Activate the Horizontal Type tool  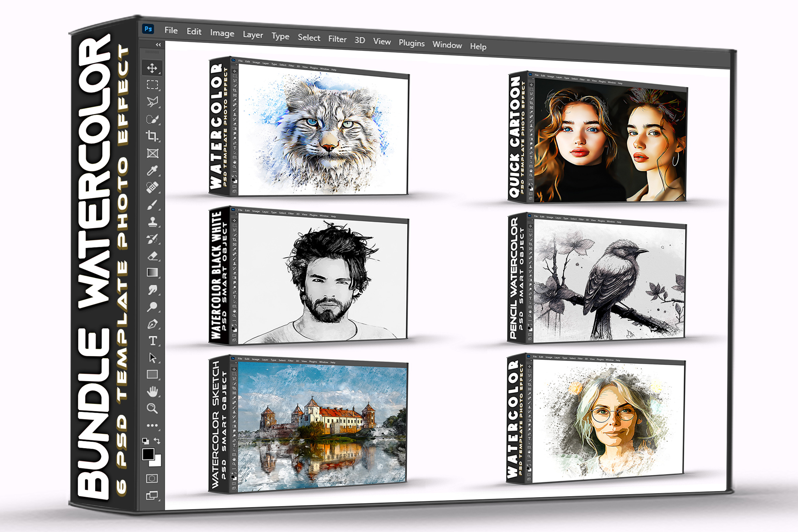click(x=153, y=341)
